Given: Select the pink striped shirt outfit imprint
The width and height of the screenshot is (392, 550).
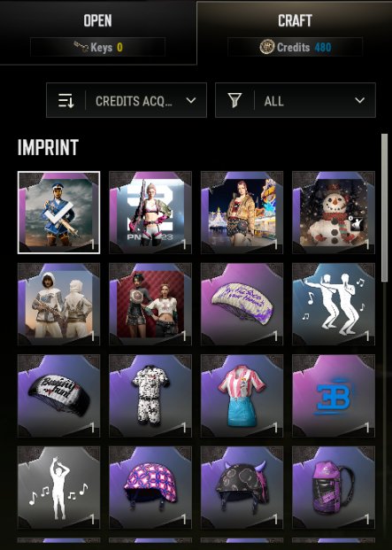Looking at the screenshot, I should pos(242,396).
